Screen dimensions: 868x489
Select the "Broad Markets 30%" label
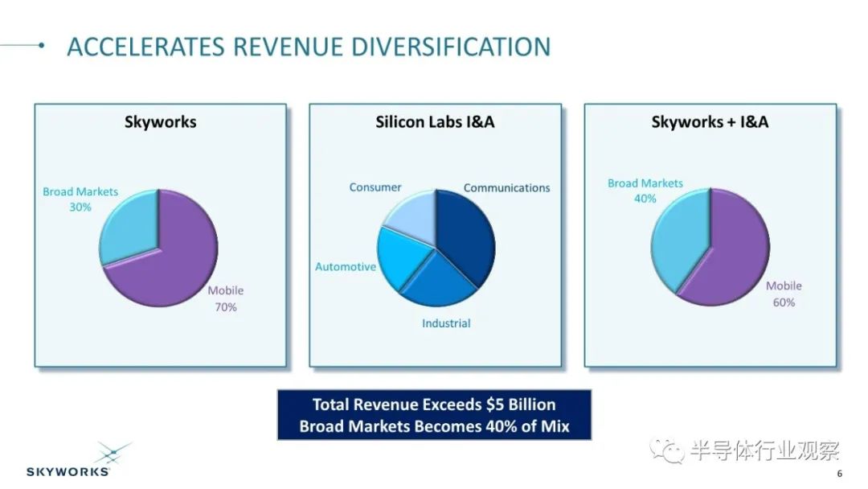(x=81, y=199)
